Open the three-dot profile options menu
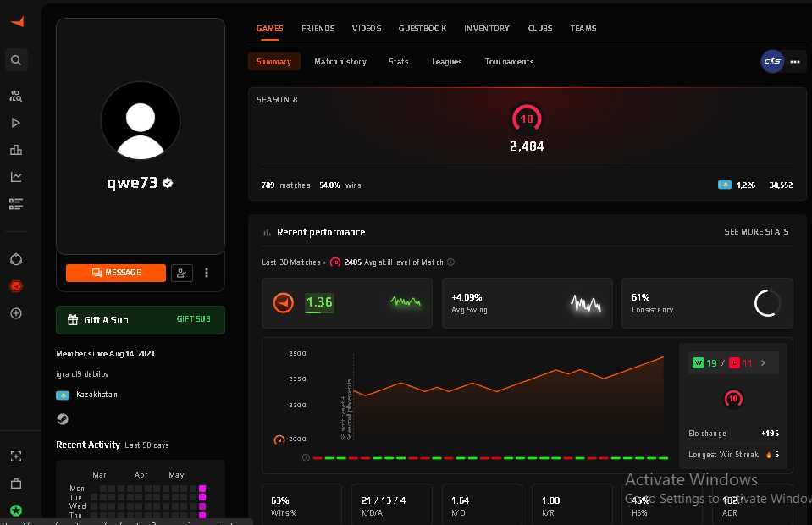This screenshot has width=812, height=525. tap(207, 273)
